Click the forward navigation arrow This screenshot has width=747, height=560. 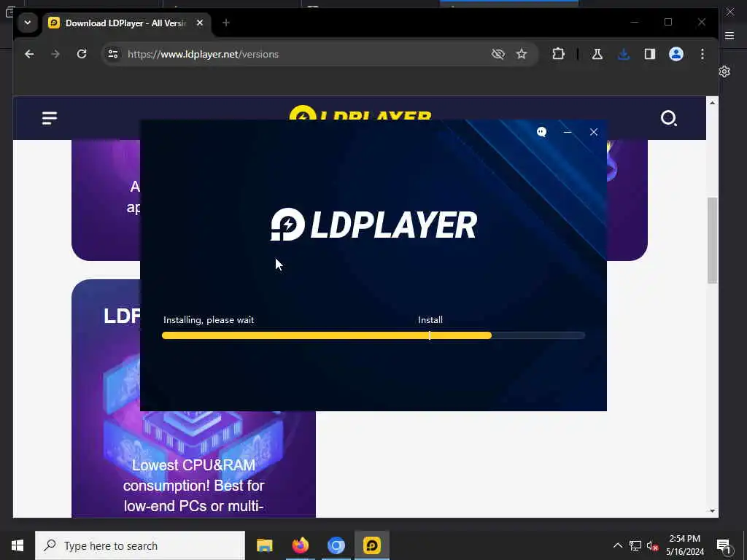click(55, 54)
